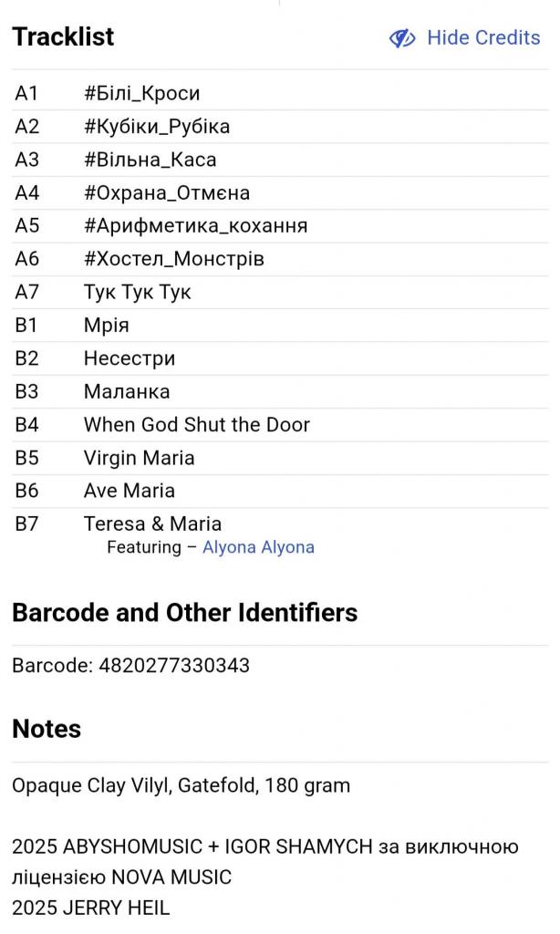The height and width of the screenshot is (934, 560).
Task: Click track A6 #Хостел_Монстрів
Action: [173, 259]
